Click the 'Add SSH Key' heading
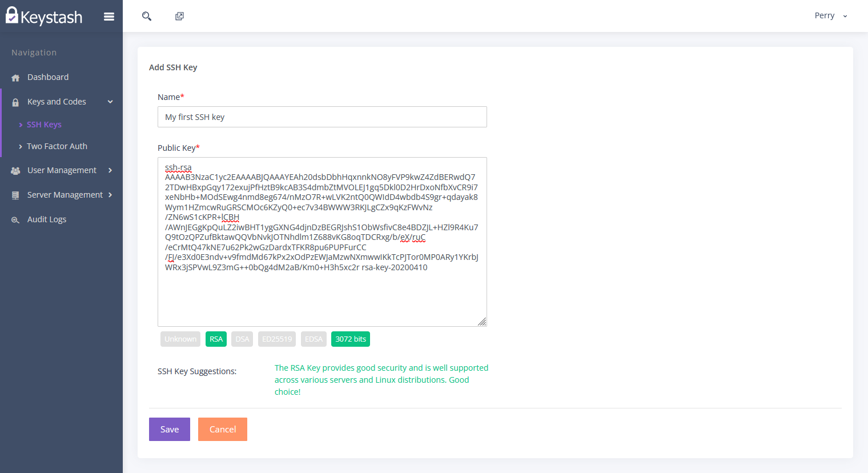Image resolution: width=868 pixels, height=473 pixels. pyautogui.click(x=173, y=67)
